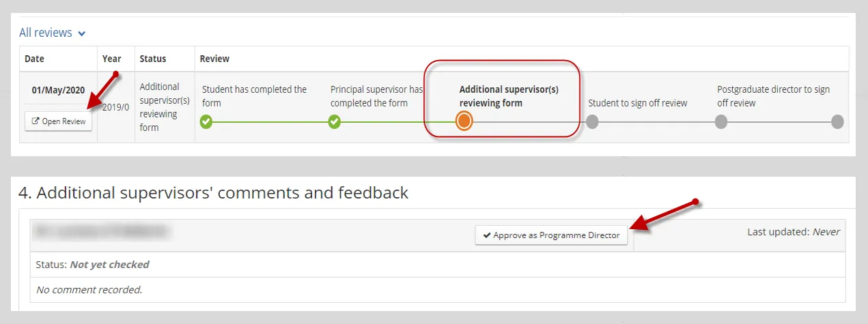Click the 'Postgraduate director to sign off review' label
Screen dimensions: 868x324
[x=773, y=96]
